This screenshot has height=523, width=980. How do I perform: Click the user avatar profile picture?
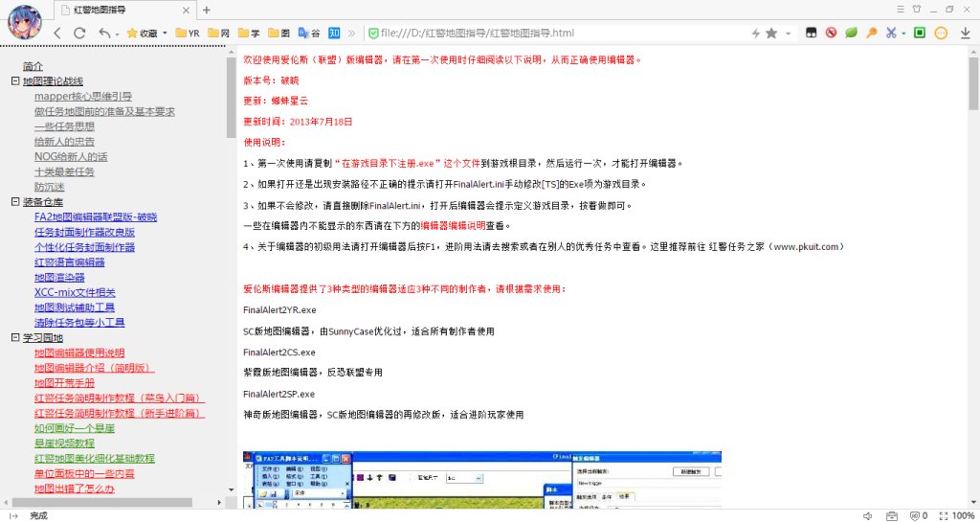coord(25,22)
